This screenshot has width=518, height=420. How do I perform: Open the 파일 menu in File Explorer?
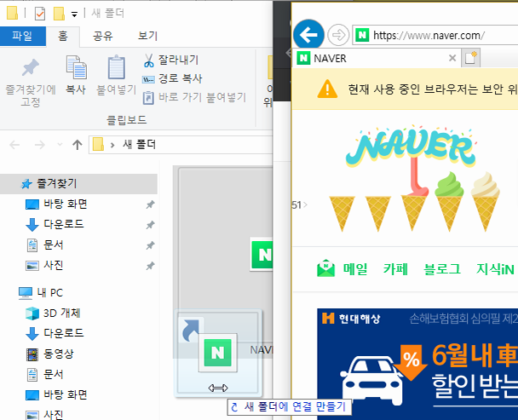coord(22,36)
